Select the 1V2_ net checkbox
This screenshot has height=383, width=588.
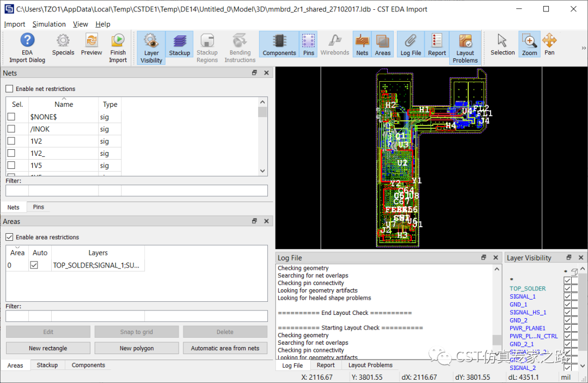pos(11,153)
